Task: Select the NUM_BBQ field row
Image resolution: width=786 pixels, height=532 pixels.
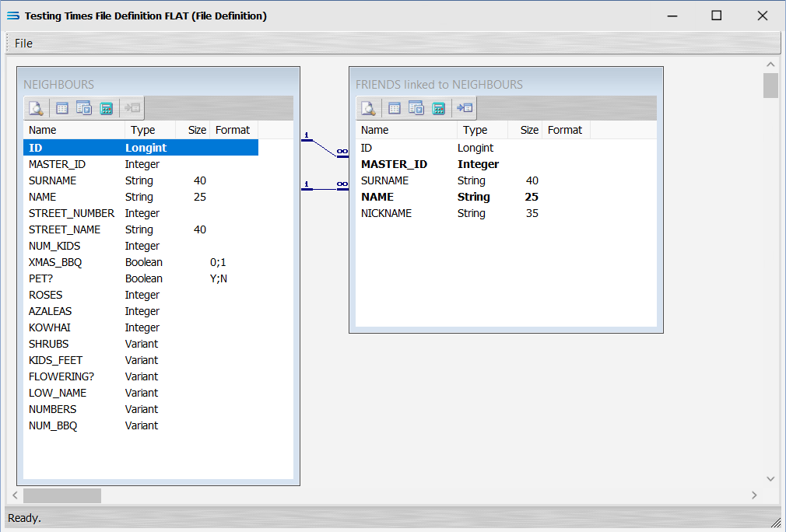Action: click(x=141, y=425)
